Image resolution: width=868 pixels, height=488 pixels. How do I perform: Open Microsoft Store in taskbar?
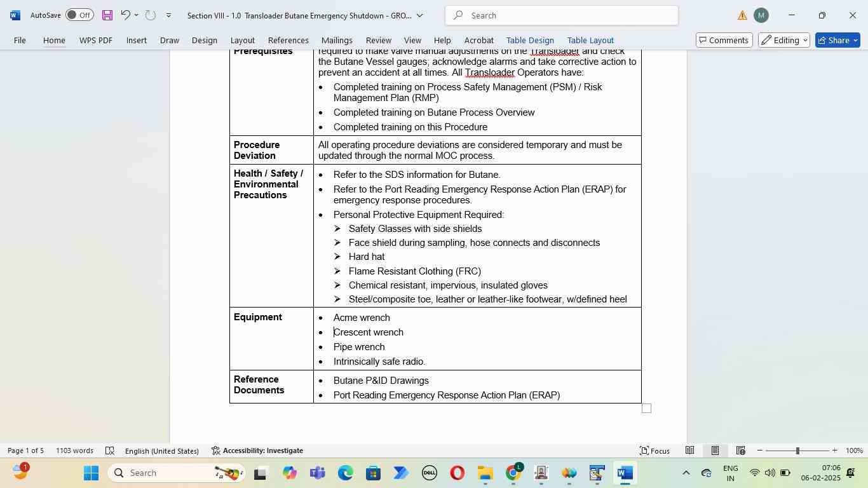coord(374,473)
